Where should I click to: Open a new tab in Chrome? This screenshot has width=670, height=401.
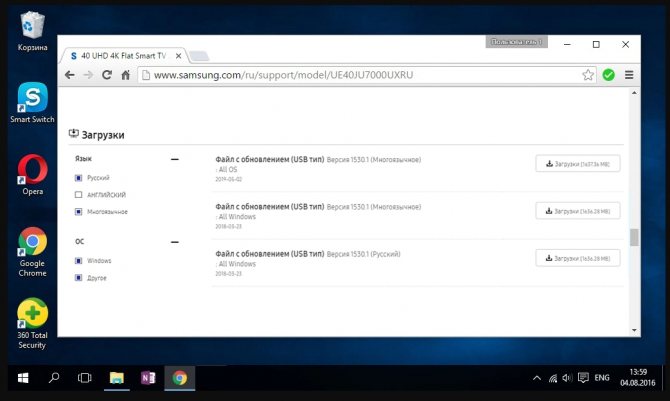click(x=199, y=56)
